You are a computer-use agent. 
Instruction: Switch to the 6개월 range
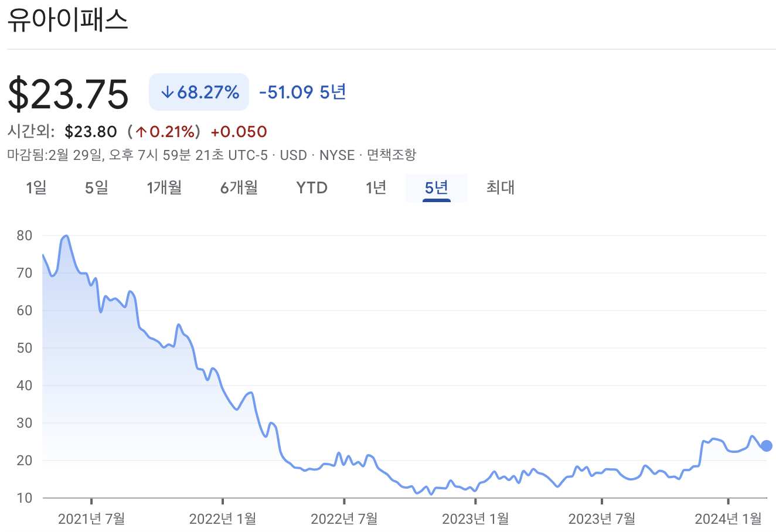pyautogui.click(x=238, y=187)
